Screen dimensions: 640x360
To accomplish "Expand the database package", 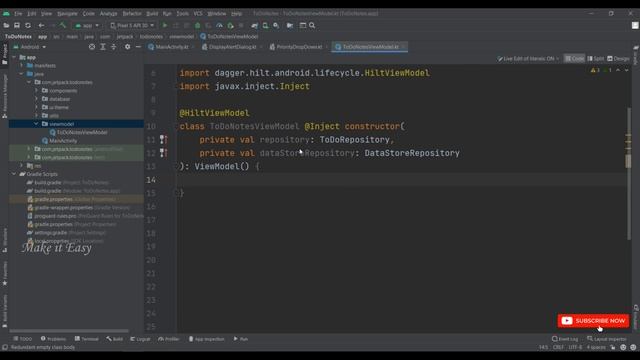I will tap(36, 99).
